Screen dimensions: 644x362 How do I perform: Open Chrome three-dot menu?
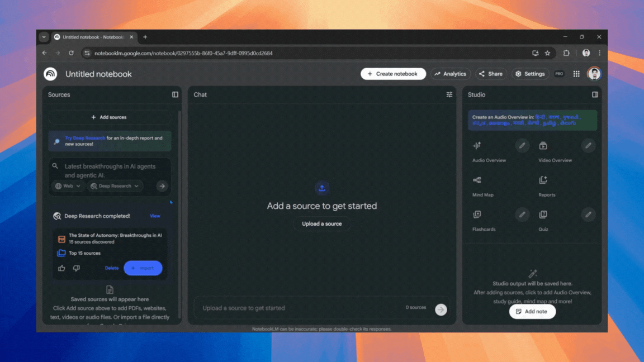coord(599,53)
